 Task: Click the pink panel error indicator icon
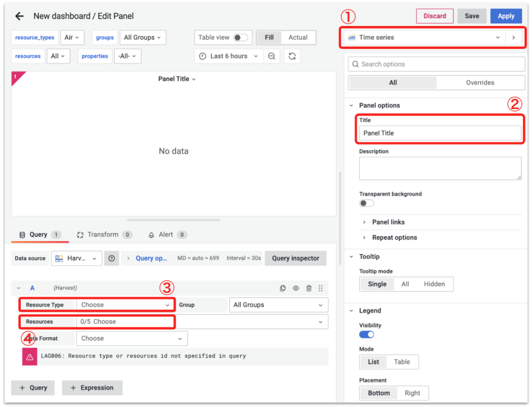16,77
